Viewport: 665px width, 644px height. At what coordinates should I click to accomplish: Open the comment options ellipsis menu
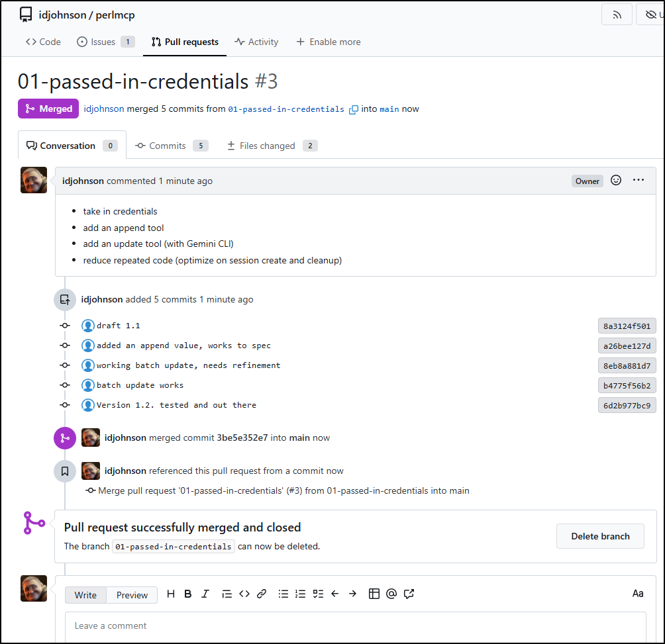[x=639, y=180]
